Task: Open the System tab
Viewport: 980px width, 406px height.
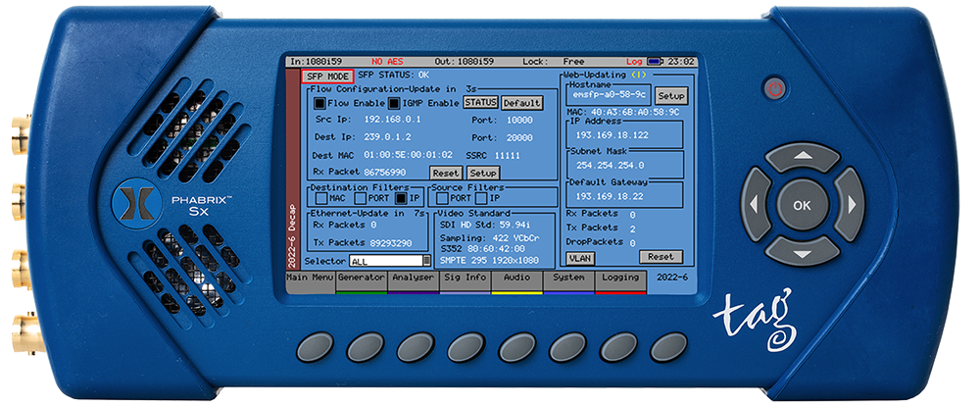Action: pos(568,280)
